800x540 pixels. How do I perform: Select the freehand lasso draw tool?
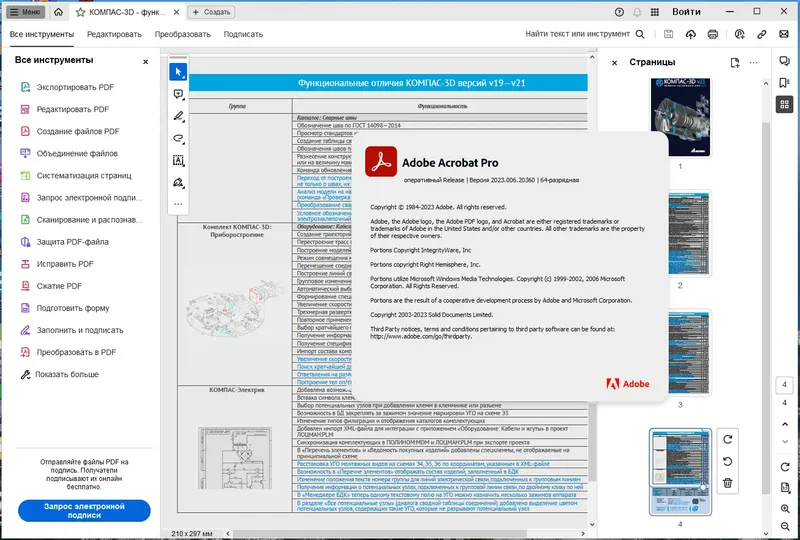[178, 138]
